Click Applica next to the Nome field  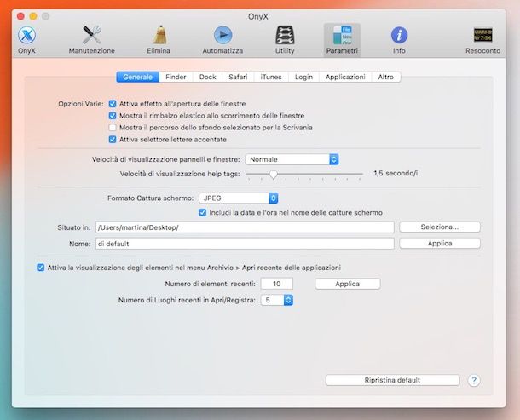[440, 244]
